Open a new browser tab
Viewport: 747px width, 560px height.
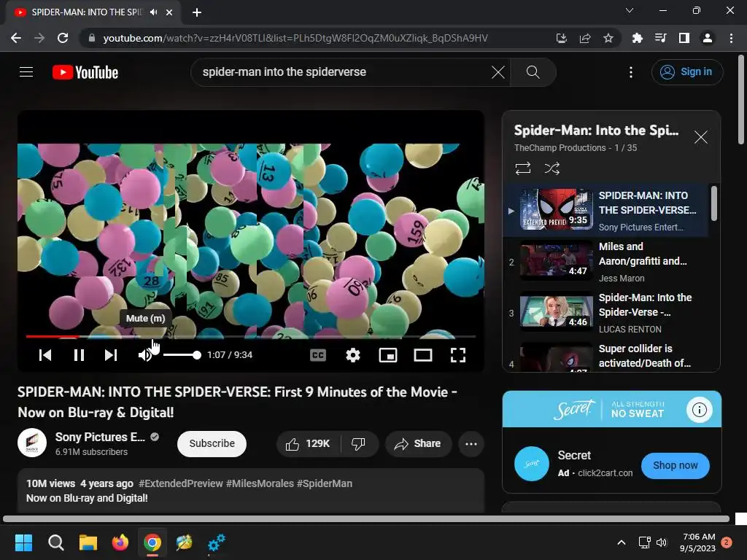pos(197,12)
